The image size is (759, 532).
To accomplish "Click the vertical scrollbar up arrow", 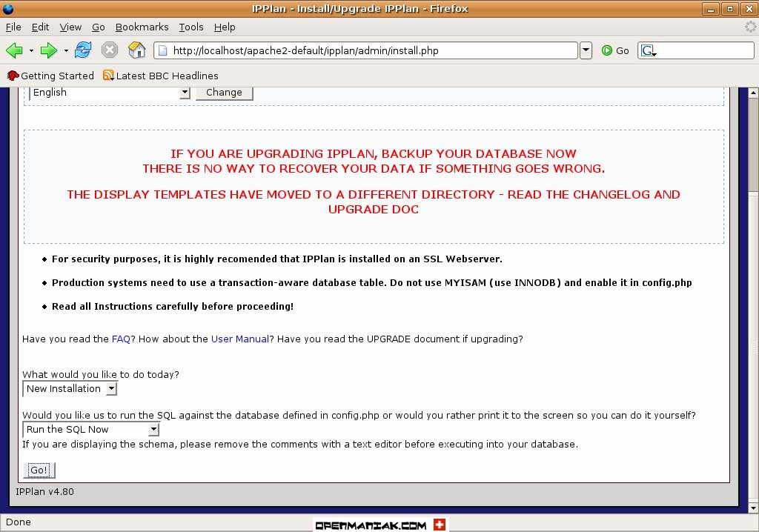I will coord(753,93).
